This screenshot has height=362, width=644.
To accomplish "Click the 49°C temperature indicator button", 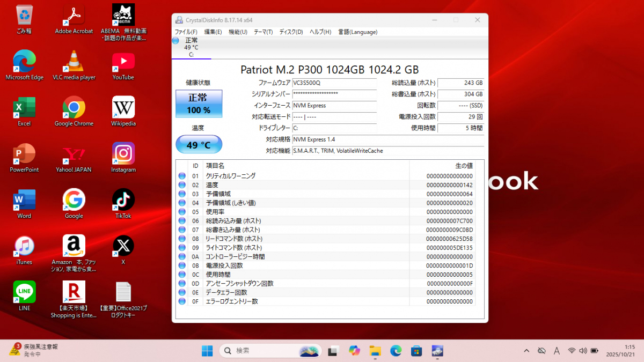I will coord(199,144).
